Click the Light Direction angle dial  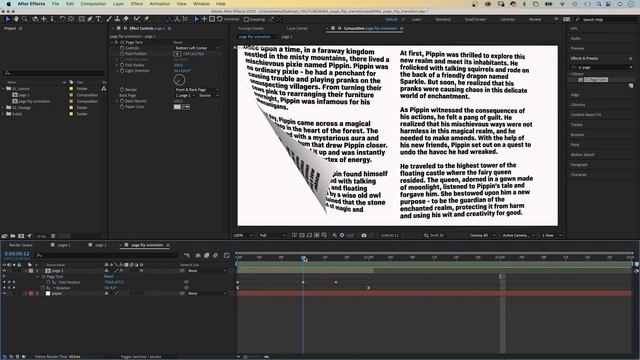click(180, 80)
